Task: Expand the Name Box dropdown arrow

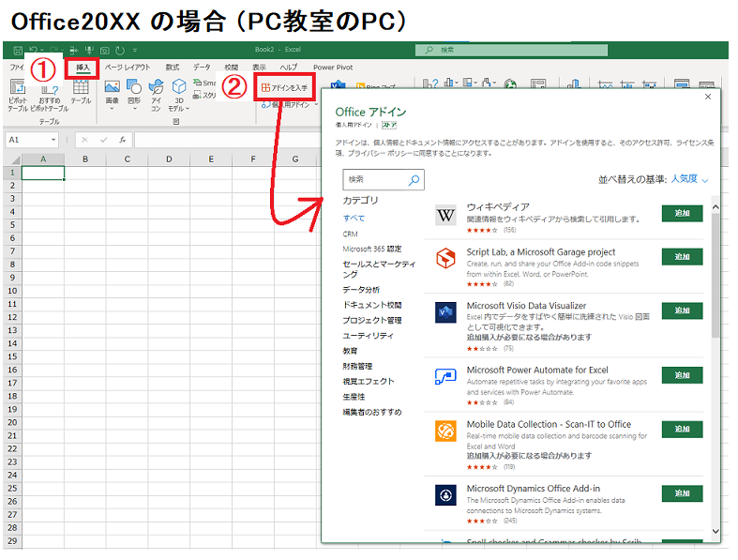Action: (53, 140)
